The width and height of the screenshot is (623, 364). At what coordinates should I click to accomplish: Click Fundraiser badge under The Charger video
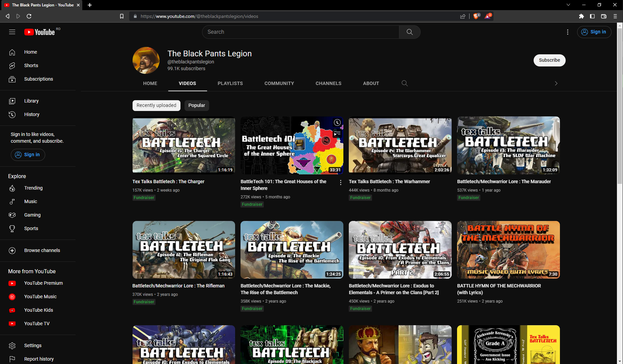[144, 198]
